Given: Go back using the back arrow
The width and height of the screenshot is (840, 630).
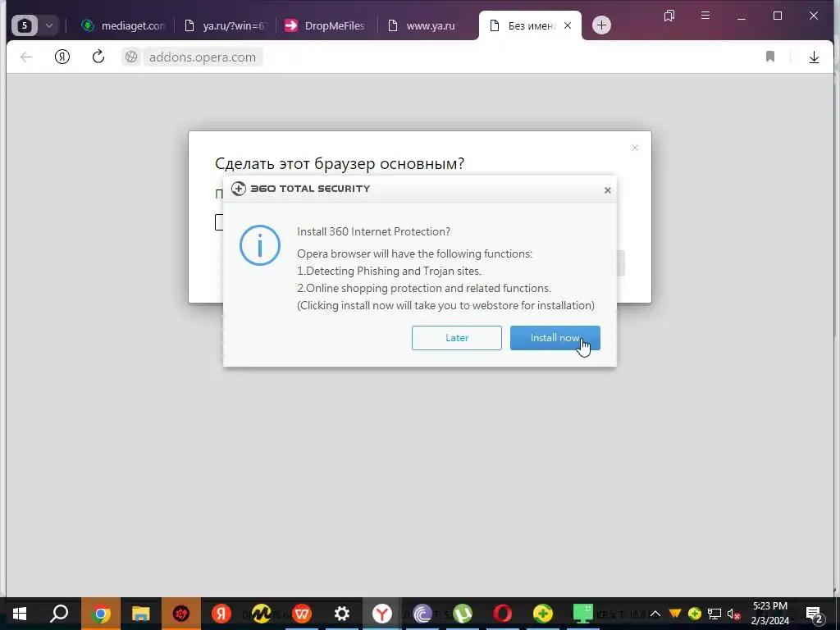Looking at the screenshot, I should [25, 57].
